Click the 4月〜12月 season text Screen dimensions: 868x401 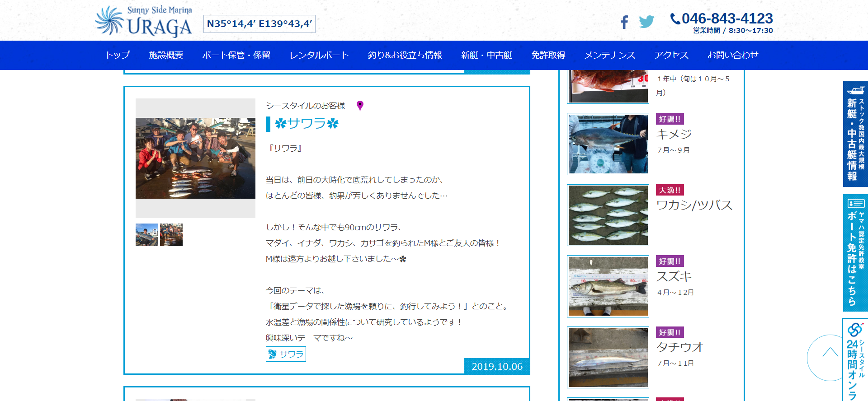tap(675, 292)
